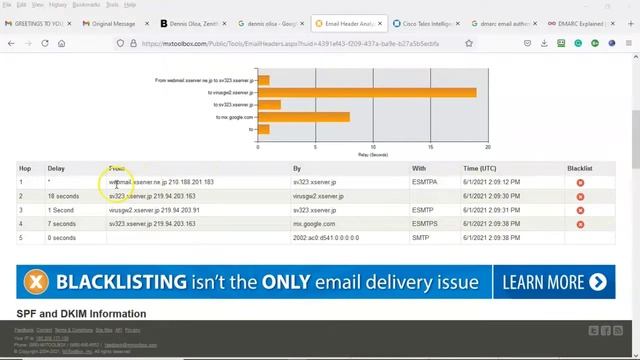
Task: Click blacklist status icon for hop 3
Action: coord(580,211)
